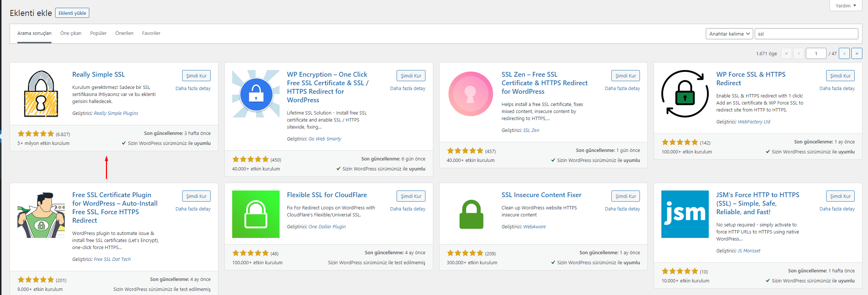Viewport: 868px width, 295px height.
Task: Open the SSL Zen – Free SSL title link
Action: click(545, 83)
